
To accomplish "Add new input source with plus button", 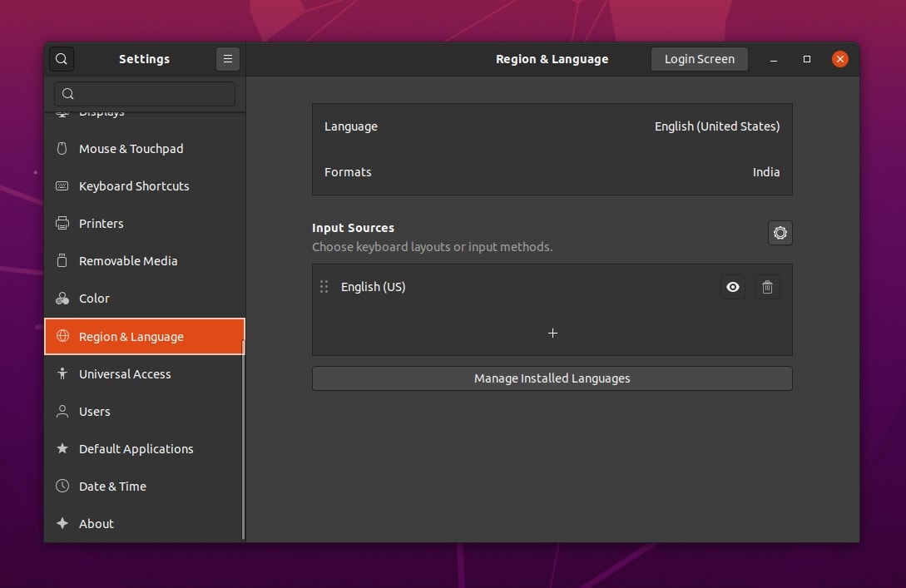I will pyautogui.click(x=552, y=333).
